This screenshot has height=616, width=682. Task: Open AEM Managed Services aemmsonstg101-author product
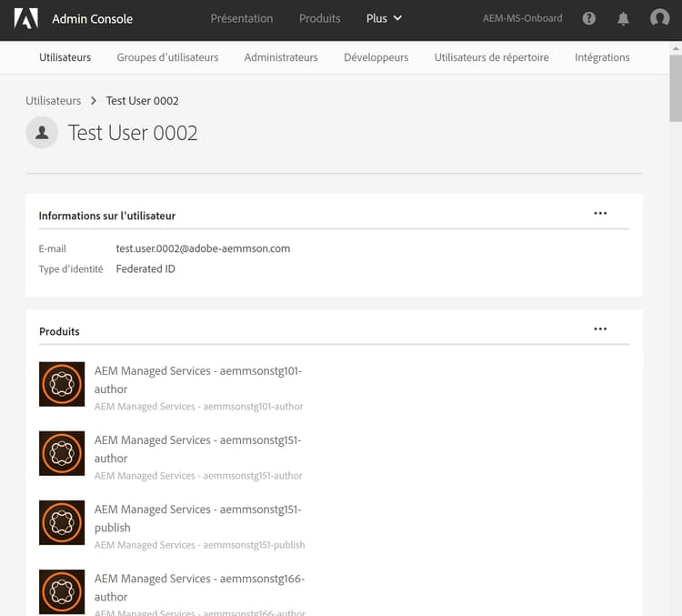point(198,379)
